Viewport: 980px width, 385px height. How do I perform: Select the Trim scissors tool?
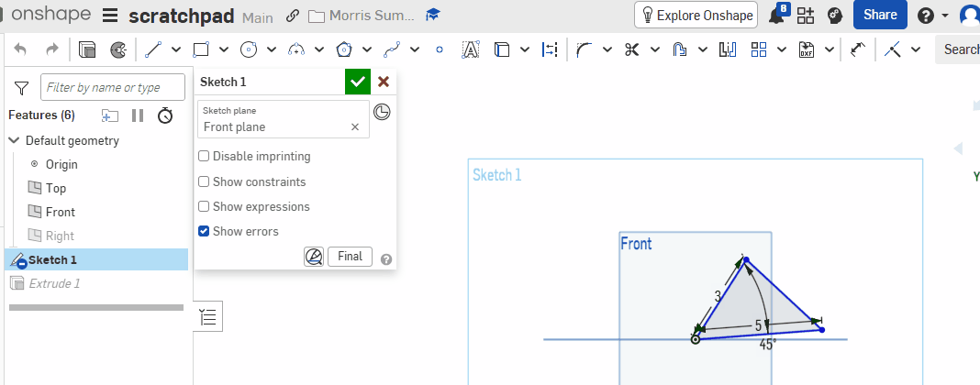(632, 49)
